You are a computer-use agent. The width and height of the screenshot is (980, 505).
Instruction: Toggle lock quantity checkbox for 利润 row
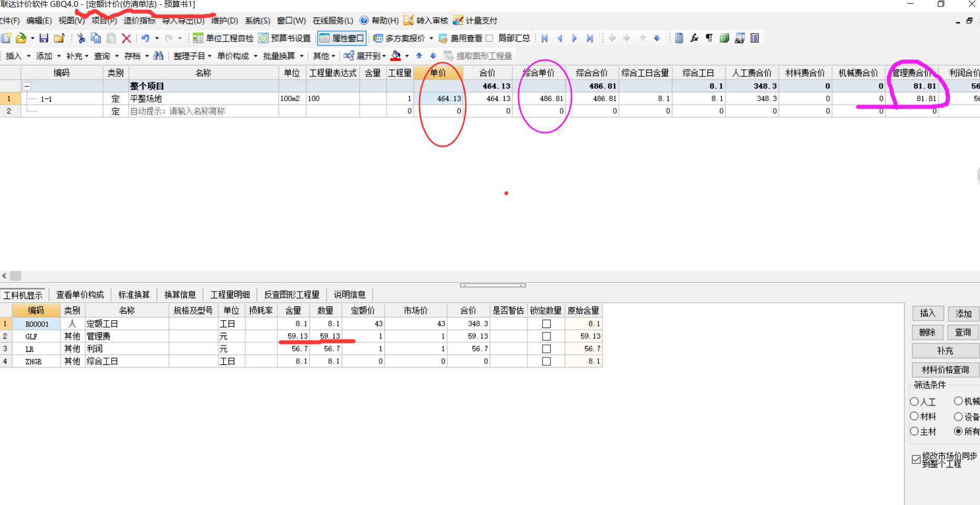pos(546,349)
